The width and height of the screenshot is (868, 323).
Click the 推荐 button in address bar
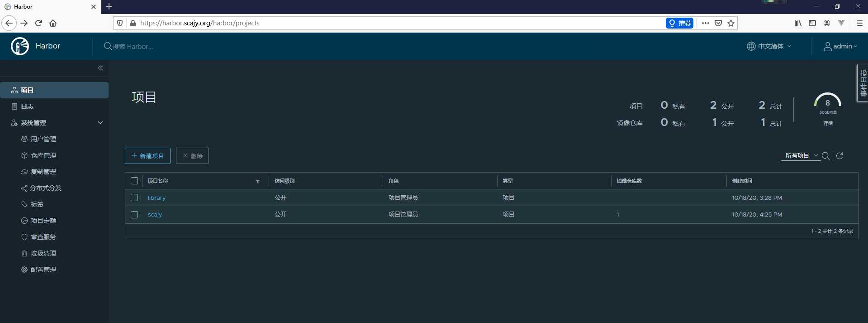679,23
